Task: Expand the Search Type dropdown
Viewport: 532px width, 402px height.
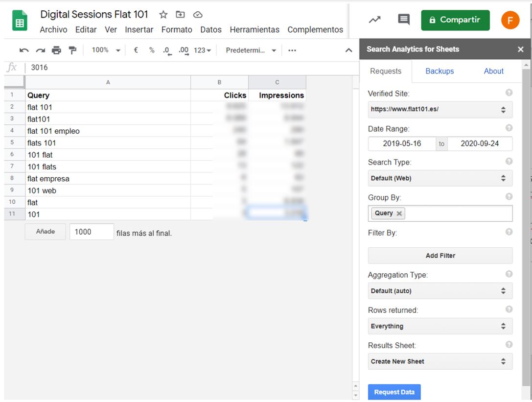Action: click(440, 178)
